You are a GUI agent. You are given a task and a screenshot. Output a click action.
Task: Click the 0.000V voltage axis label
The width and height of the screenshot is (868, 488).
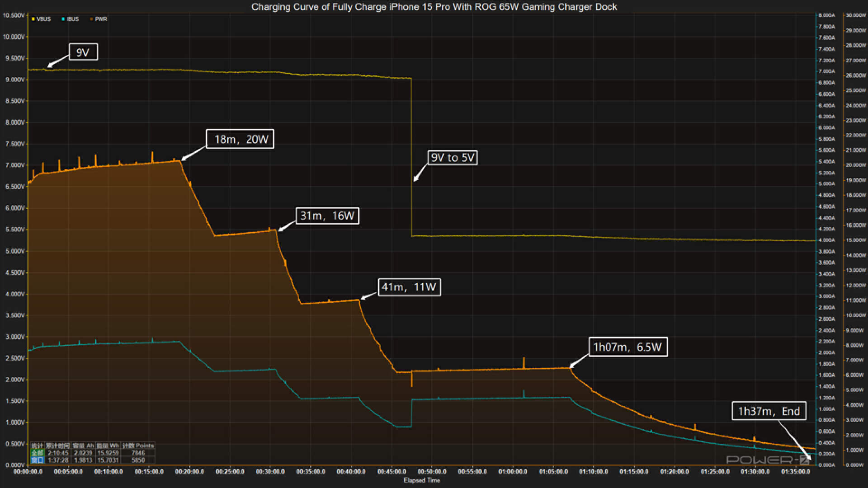[15, 465]
